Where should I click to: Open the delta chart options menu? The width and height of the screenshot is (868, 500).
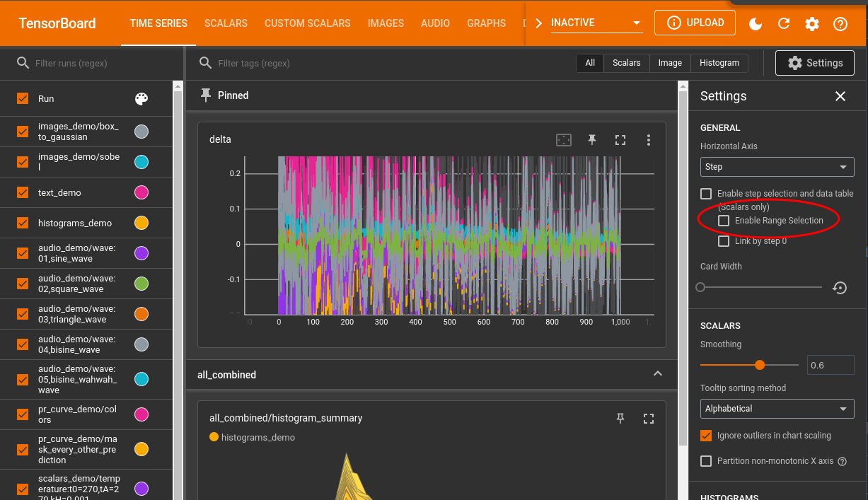649,139
